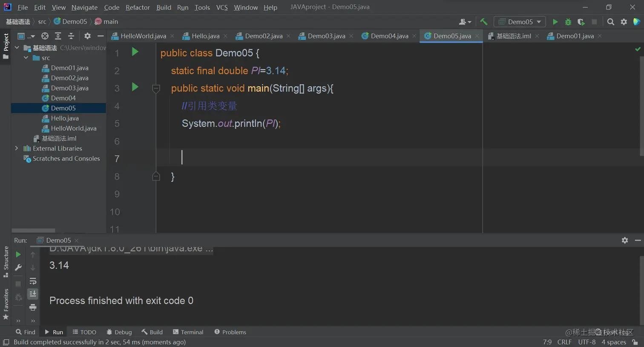
Task: Collapse the src folder arrow
Action: point(26,58)
